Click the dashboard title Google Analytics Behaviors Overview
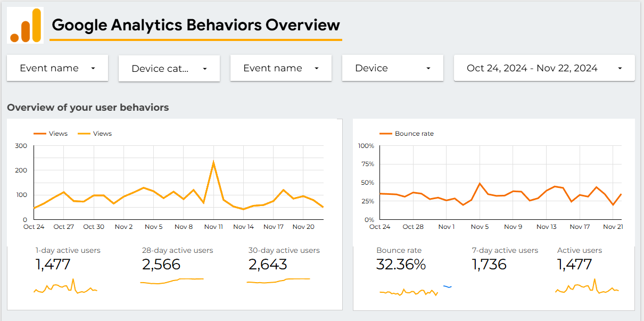Screen dimensions: 644x321 click(x=196, y=25)
